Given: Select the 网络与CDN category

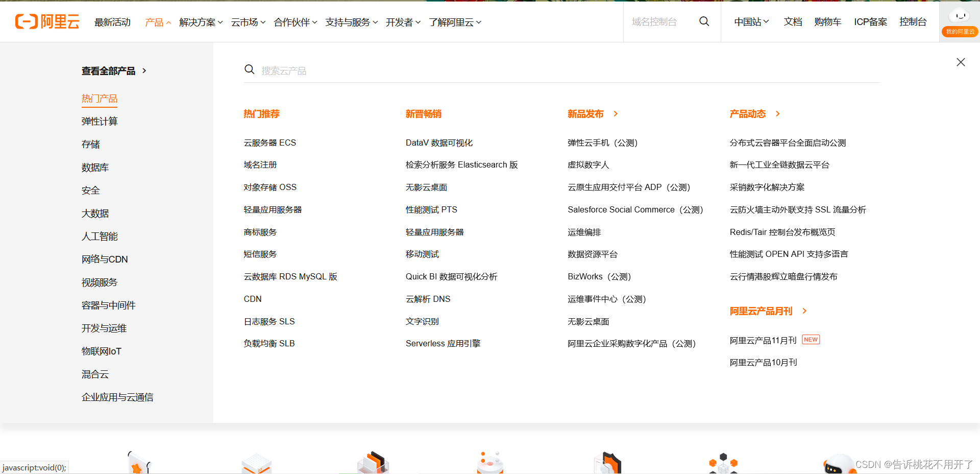Looking at the screenshot, I should coord(105,259).
